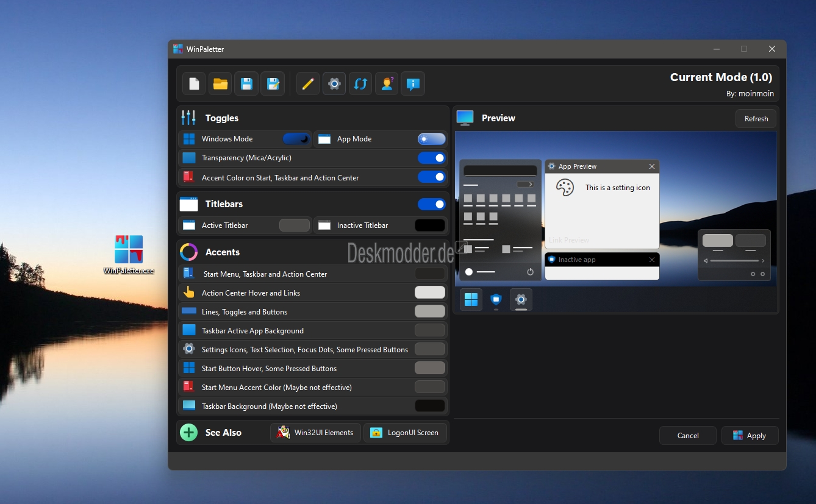Click the 'Lines, Toggles and Buttons' label

point(245,312)
